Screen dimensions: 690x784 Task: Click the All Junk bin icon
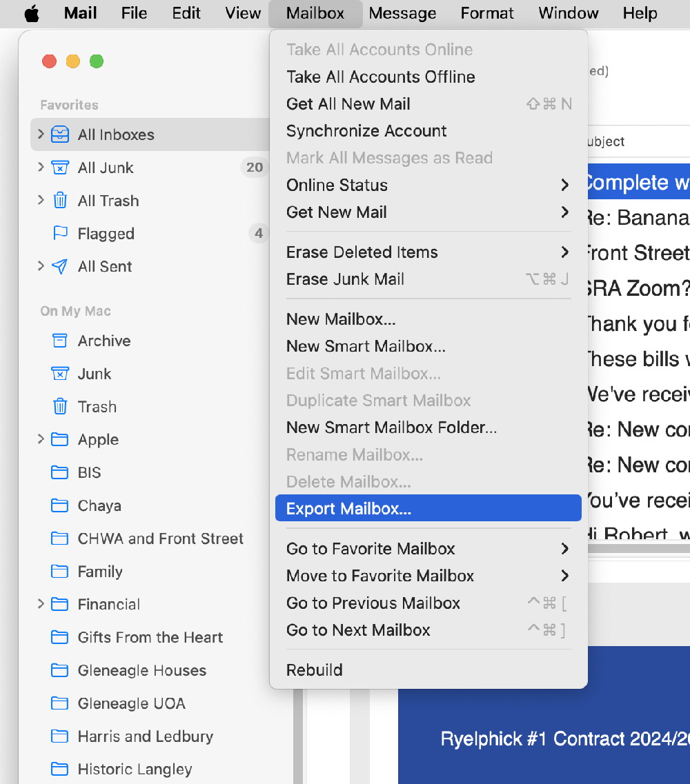60,168
